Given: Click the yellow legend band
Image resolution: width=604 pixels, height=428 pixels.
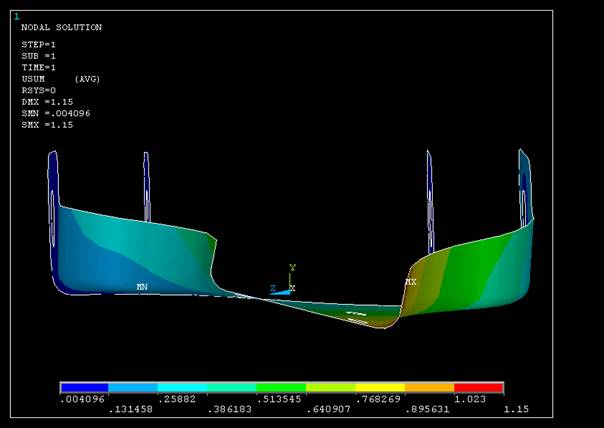Looking at the screenshot, I should pos(379,388).
